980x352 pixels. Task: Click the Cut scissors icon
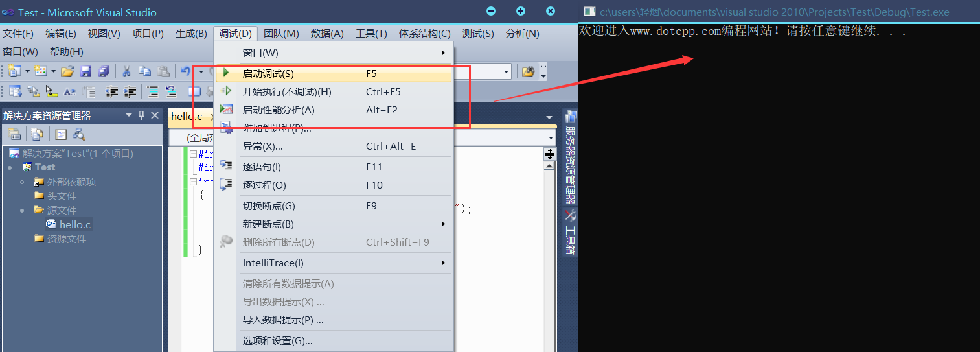pos(127,71)
